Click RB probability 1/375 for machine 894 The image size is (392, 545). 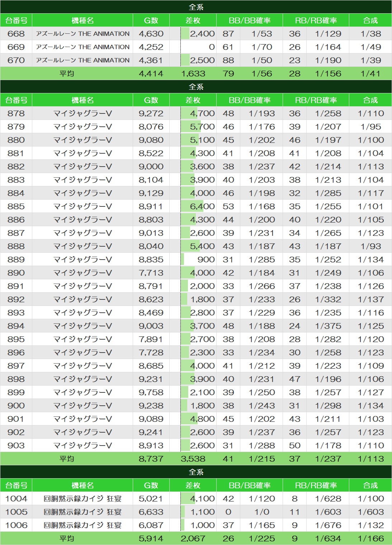pos(328,326)
